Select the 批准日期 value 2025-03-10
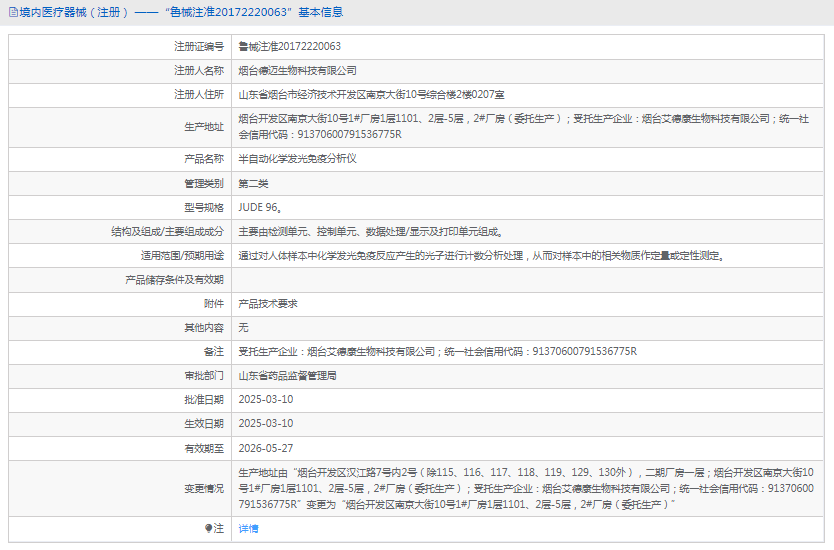 coord(265,399)
